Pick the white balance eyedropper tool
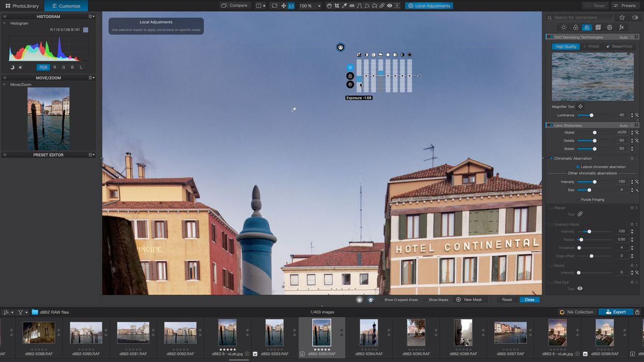644x362 pixels. pos(344,5)
